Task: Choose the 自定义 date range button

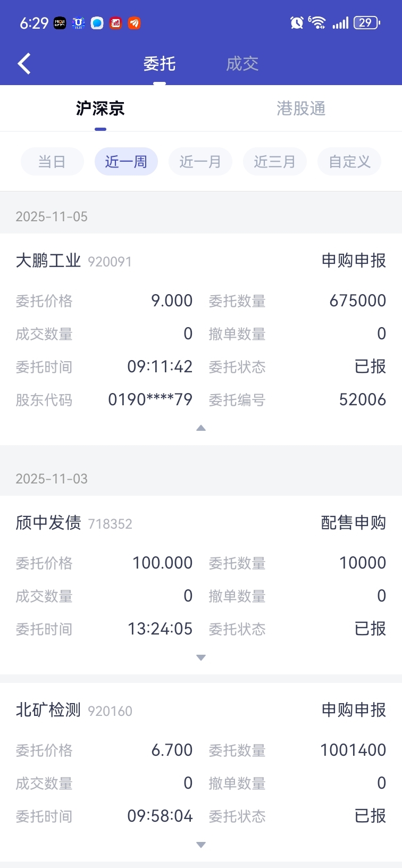Action: 349,161
